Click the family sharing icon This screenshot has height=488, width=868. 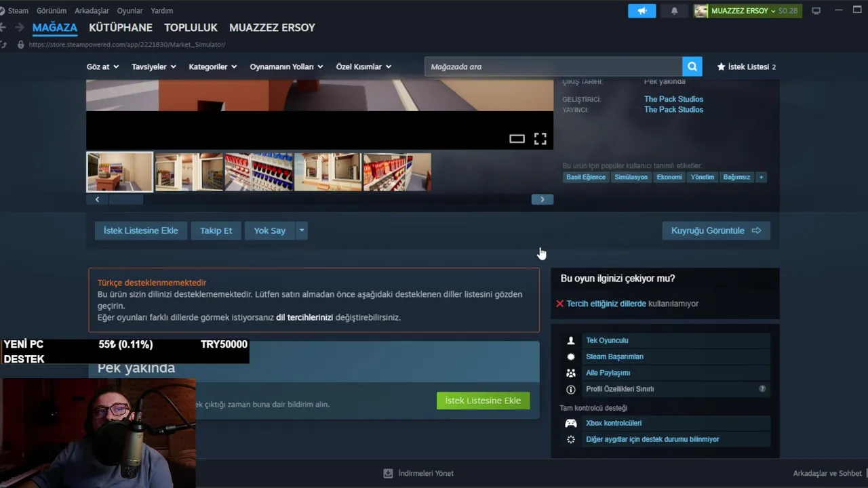[571, 373]
